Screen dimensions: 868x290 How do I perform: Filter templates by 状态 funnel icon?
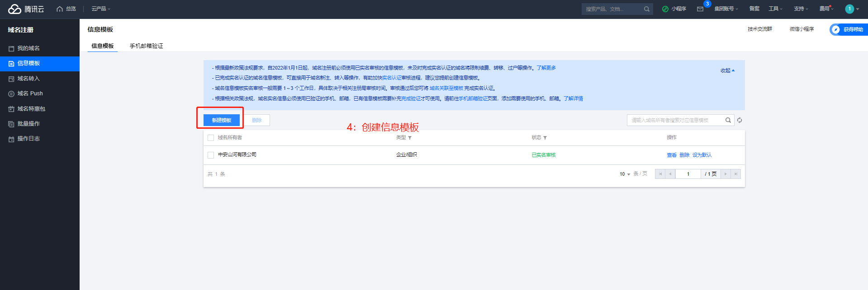(545, 138)
